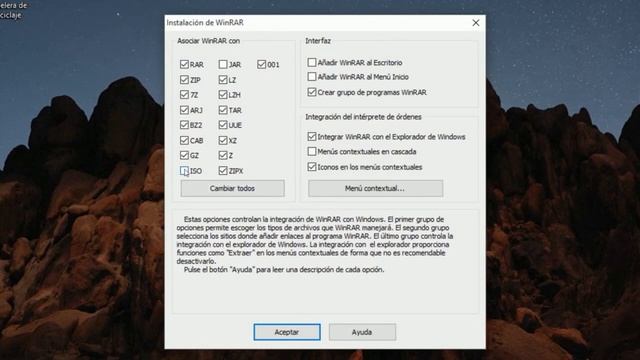This screenshot has width=640, height=360.
Task: Click the Instalación de WinRAR title text
Action: (x=205, y=23)
